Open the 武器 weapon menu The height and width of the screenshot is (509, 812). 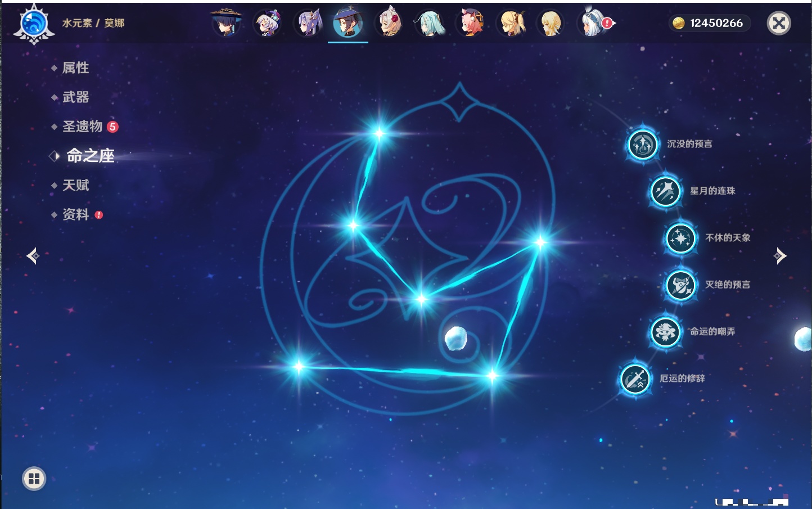[x=75, y=97]
